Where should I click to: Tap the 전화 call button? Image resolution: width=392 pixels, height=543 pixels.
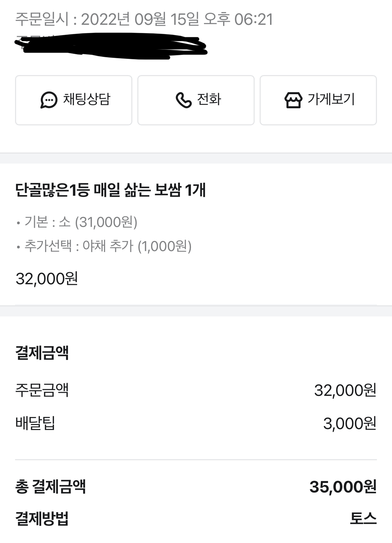coord(196,100)
